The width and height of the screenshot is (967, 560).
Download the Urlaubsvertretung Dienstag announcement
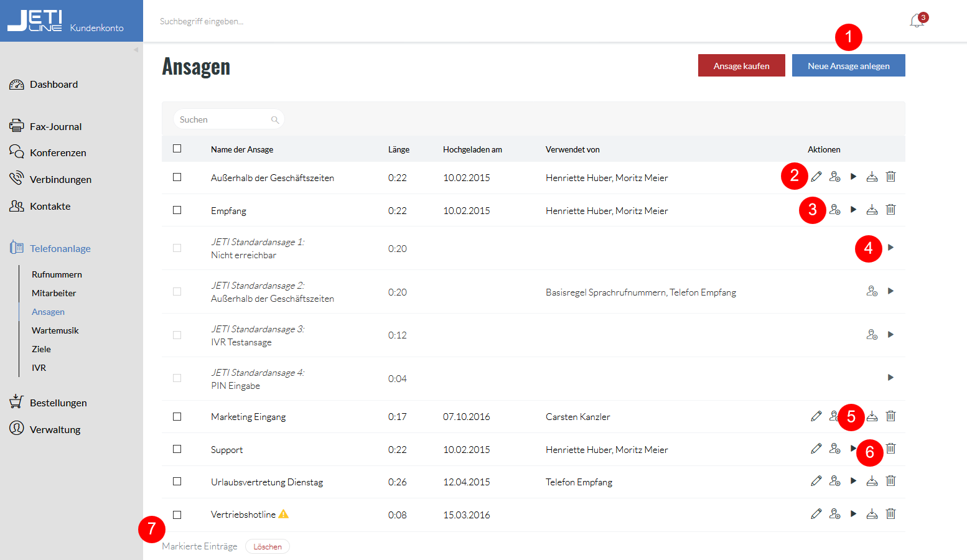click(x=872, y=481)
